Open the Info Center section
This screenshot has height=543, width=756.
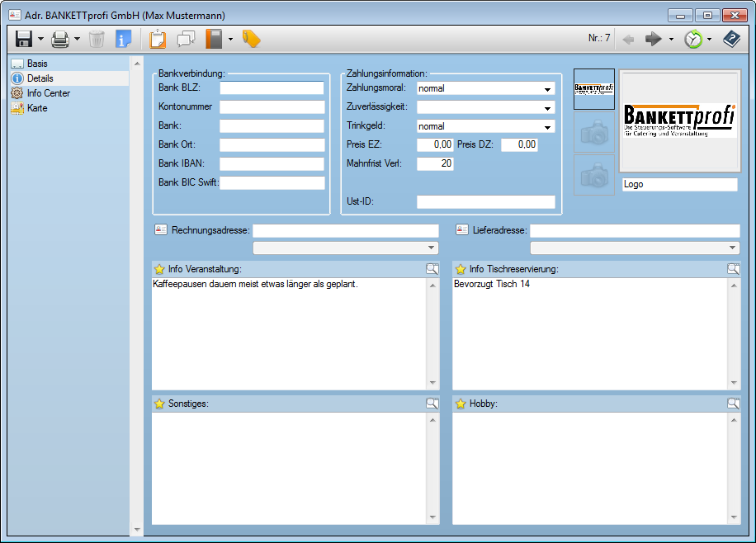[48, 93]
